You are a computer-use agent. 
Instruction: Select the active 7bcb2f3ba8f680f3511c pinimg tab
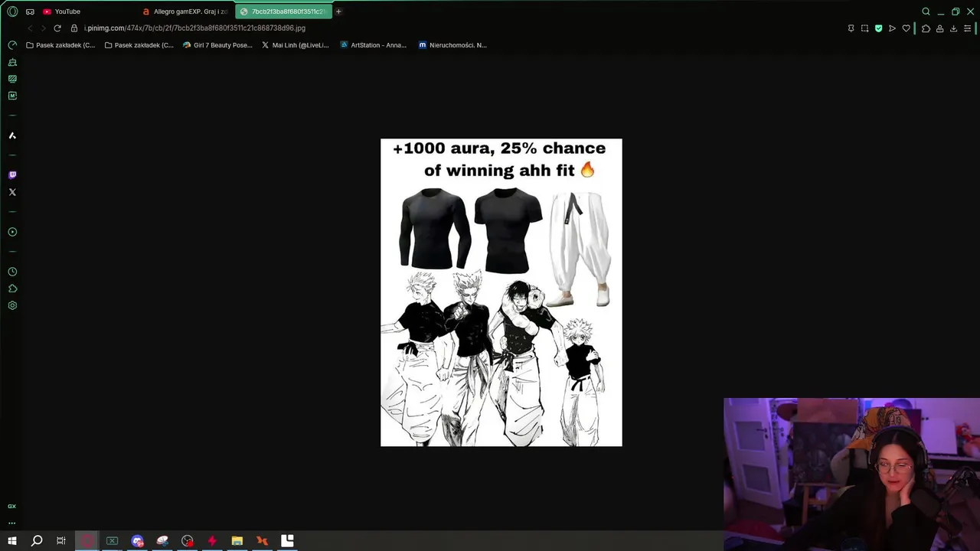pyautogui.click(x=284, y=11)
